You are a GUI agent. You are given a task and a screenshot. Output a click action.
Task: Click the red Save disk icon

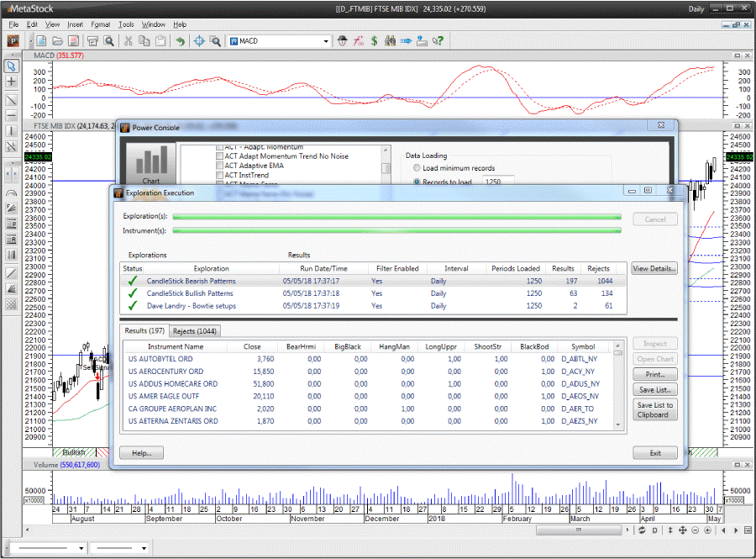point(73,41)
